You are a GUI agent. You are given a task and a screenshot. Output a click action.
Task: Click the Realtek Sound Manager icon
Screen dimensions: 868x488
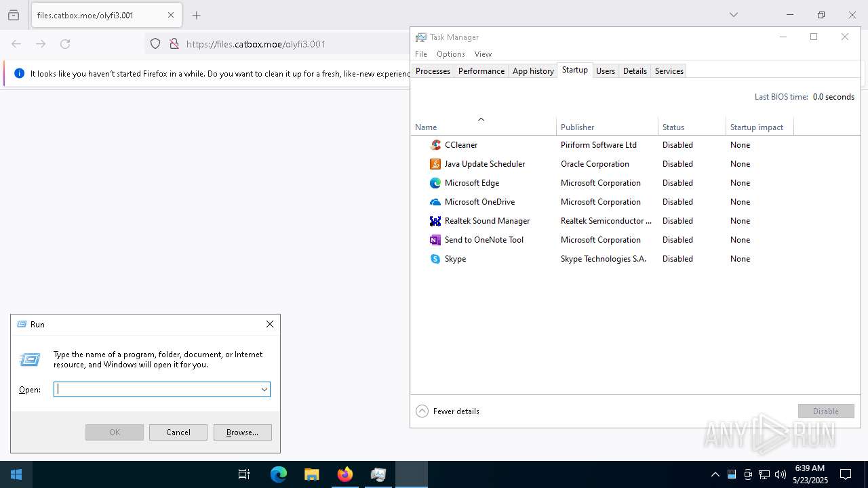[435, 221]
